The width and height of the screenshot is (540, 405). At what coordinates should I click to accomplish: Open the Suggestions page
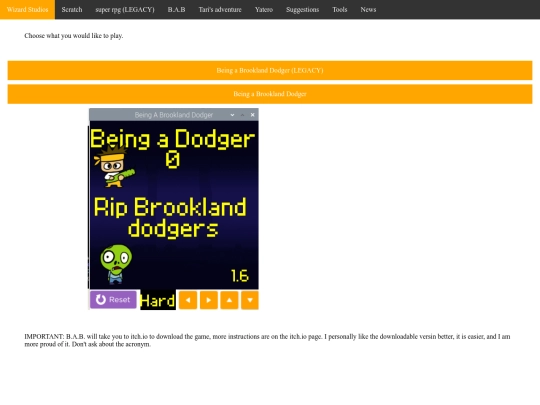(302, 10)
